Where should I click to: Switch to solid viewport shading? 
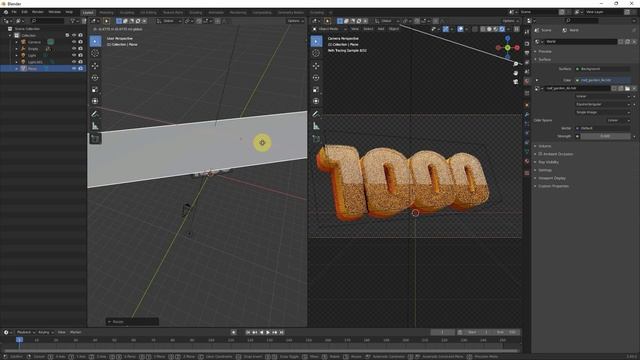(x=489, y=29)
